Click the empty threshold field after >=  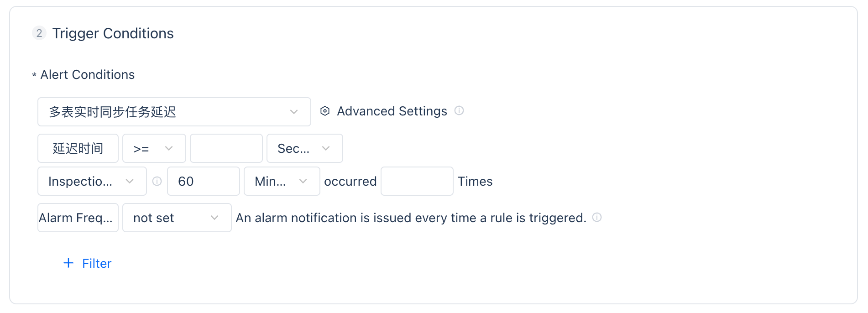click(x=226, y=148)
